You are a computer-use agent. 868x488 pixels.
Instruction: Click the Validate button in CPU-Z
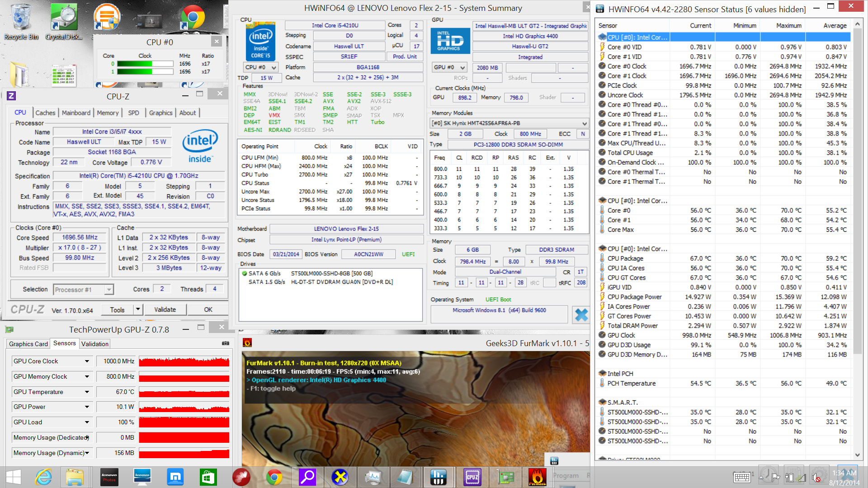point(165,310)
